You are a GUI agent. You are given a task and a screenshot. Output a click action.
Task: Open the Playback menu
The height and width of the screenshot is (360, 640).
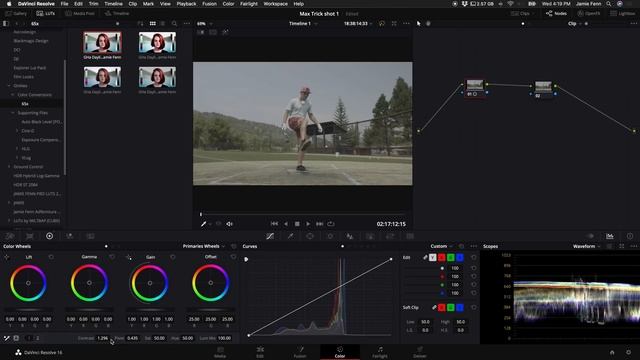click(x=186, y=4)
